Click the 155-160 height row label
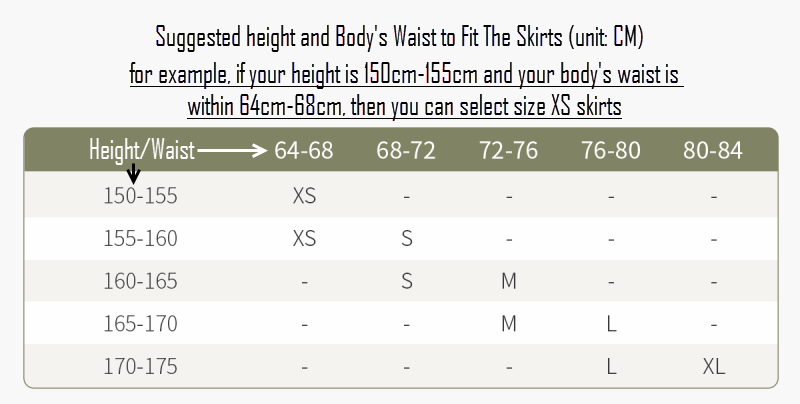This screenshot has width=800, height=404. click(x=140, y=238)
